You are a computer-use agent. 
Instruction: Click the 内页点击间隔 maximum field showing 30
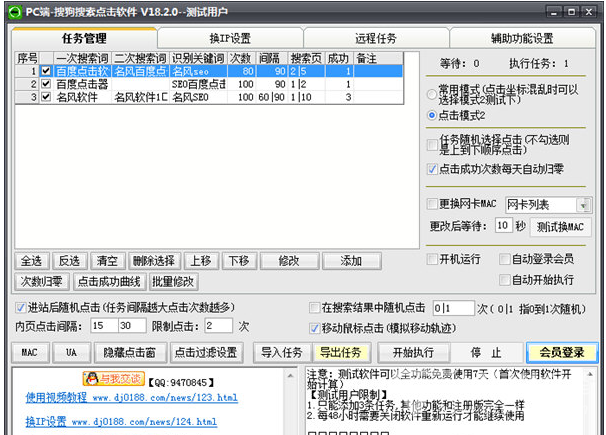click(132, 326)
